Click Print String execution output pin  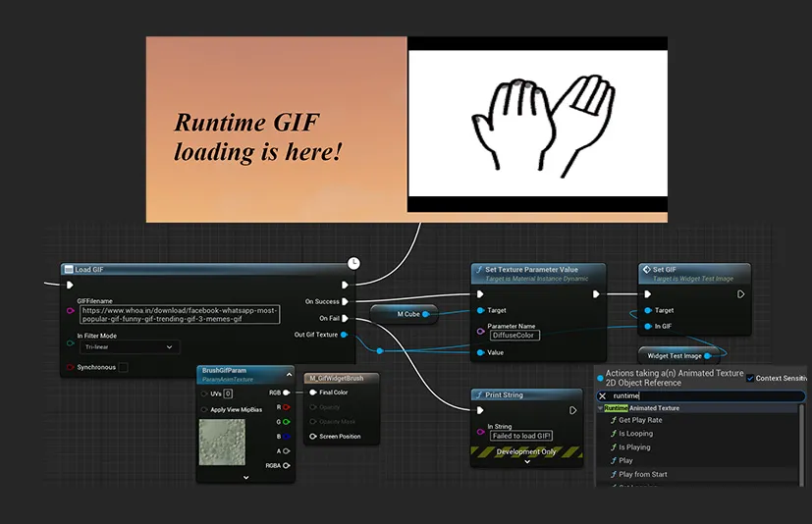point(572,410)
